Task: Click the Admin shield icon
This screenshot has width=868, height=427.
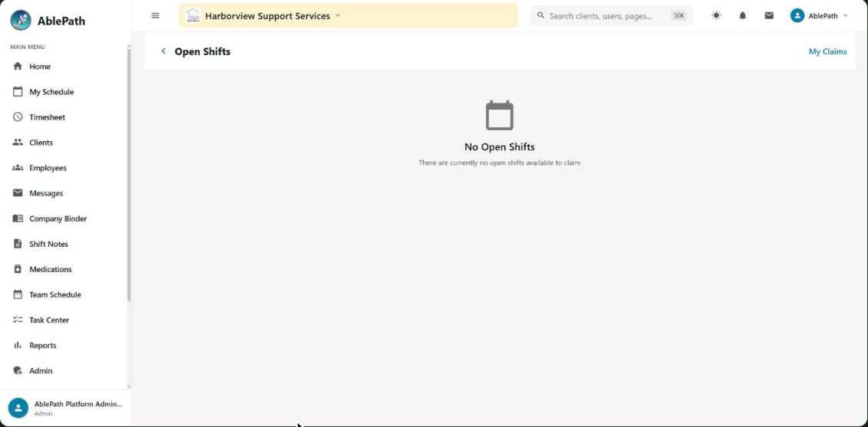Action: (x=18, y=370)
